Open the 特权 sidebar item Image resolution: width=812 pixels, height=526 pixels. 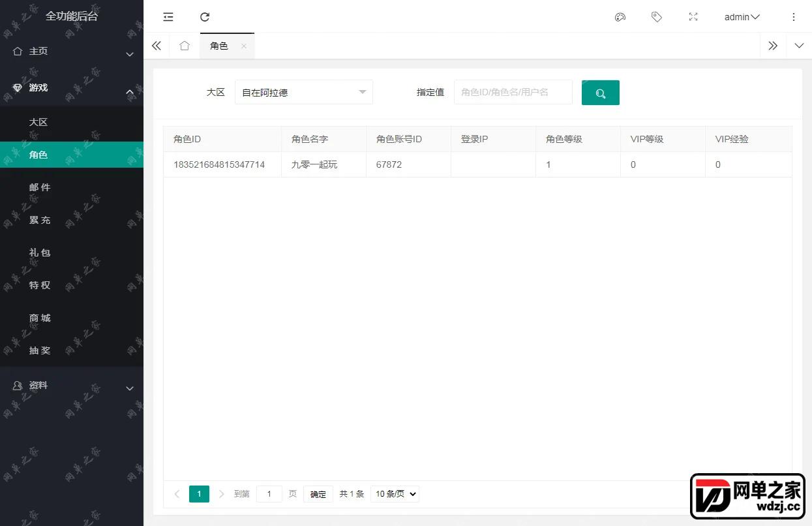[72, 285]
